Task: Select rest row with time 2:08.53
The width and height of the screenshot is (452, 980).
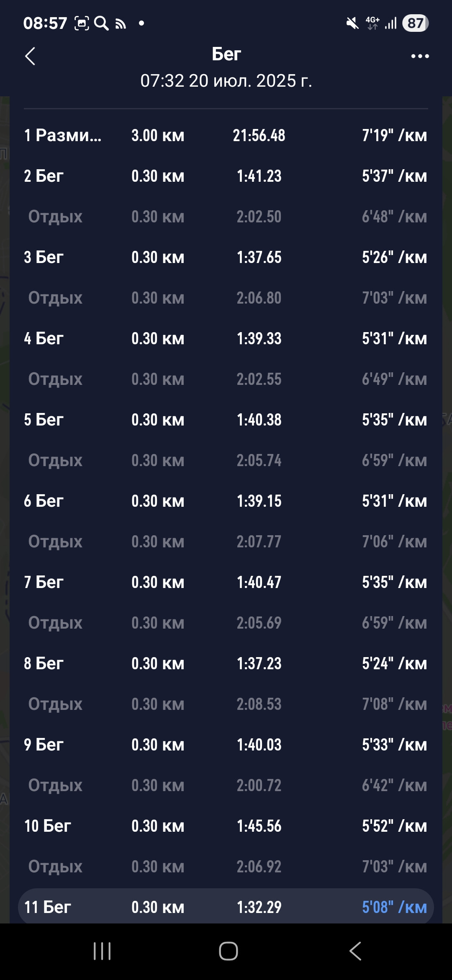Action: coord(226,704)
